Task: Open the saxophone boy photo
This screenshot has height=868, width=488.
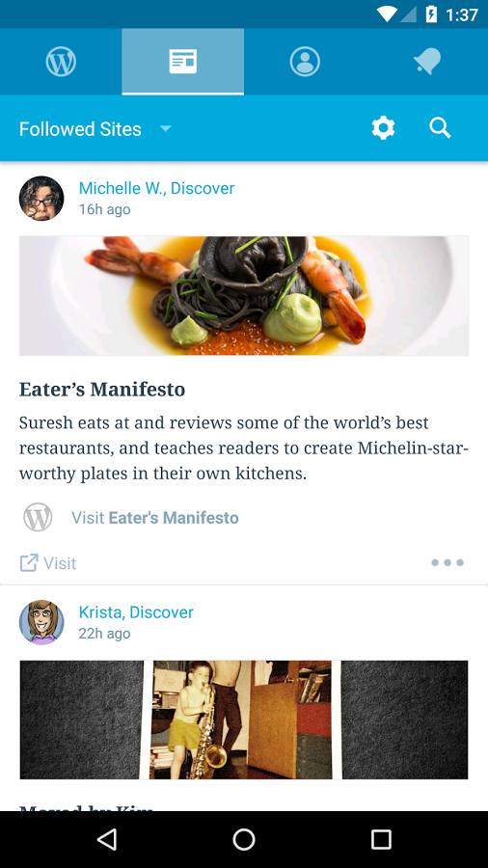Action: click(x=244, y=719)
